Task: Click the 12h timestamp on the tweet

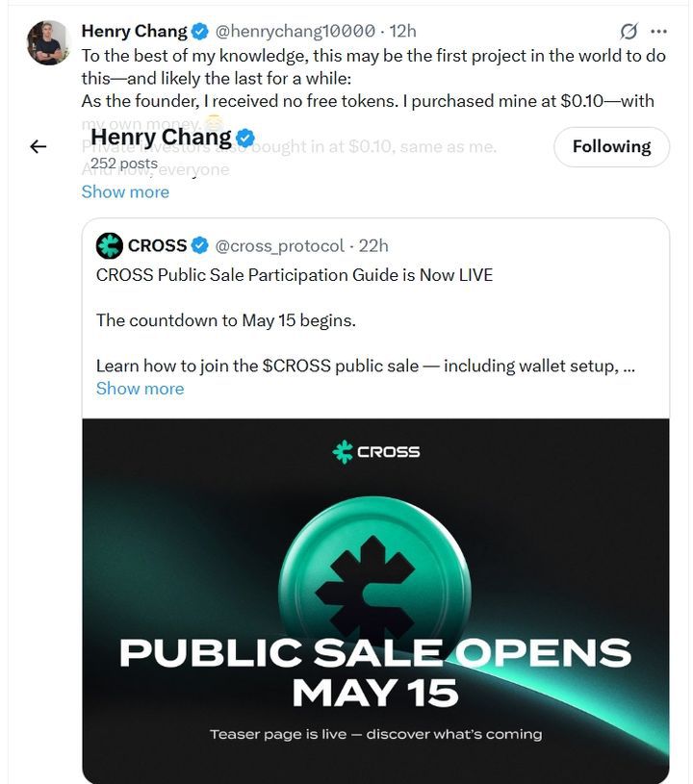Action: pos(402,31)
